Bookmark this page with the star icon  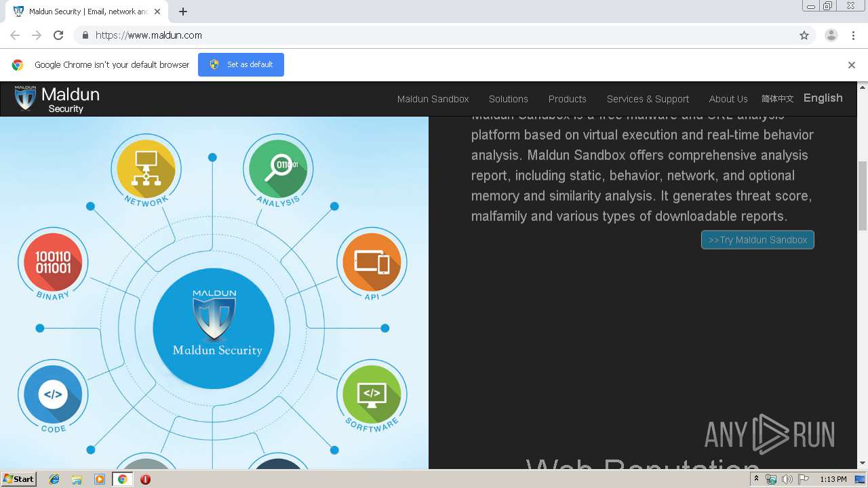click(804, 35)
